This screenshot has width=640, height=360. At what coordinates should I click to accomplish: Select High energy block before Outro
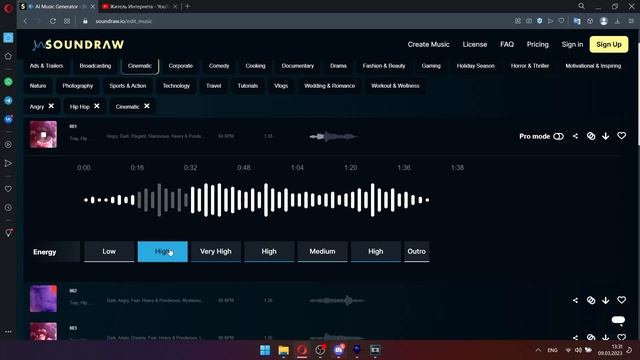pyautogui.click(x=376, y=251)
